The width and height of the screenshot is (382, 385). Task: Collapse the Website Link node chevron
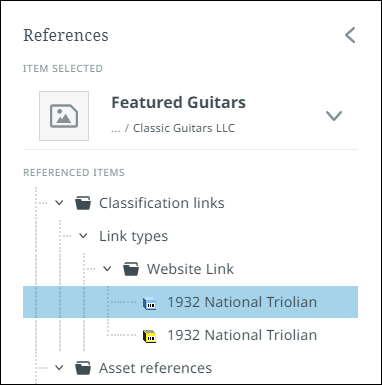107,269
